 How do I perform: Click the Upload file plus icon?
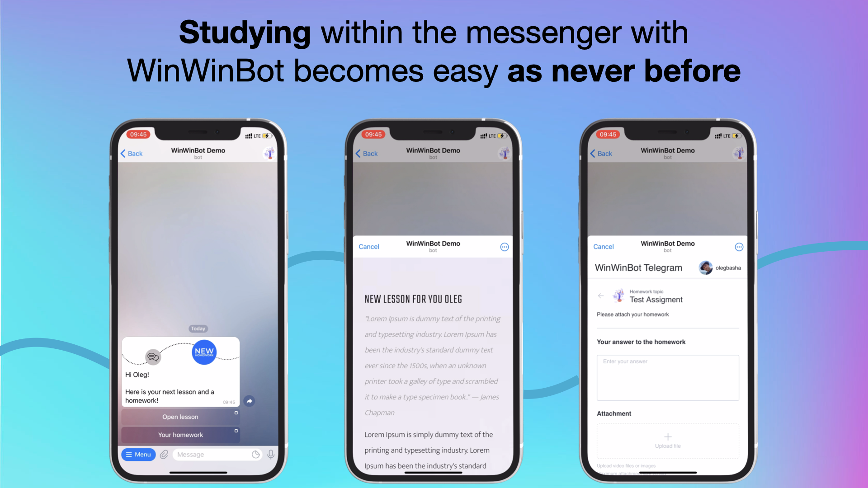coord(668,436)
